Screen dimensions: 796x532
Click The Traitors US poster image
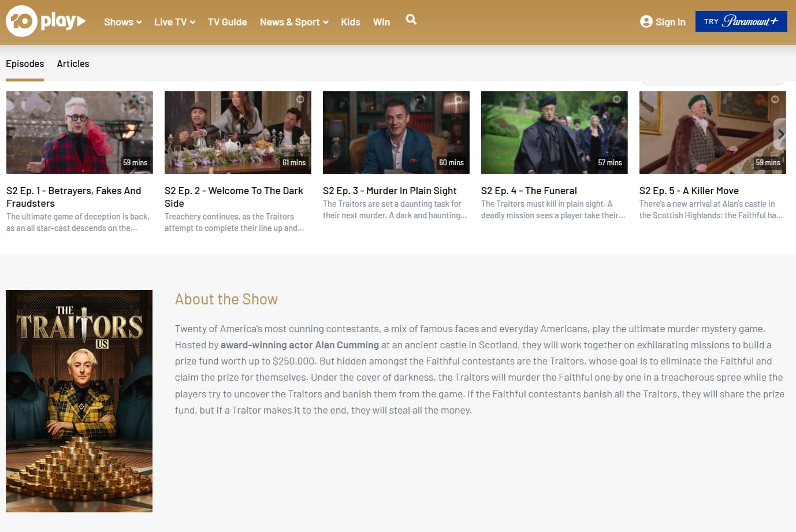[x=79, y=401]
